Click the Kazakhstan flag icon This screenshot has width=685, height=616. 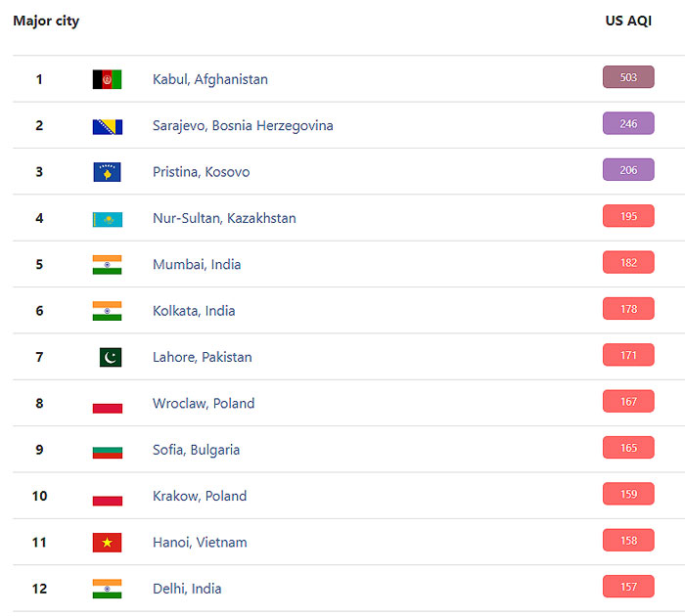108,220
